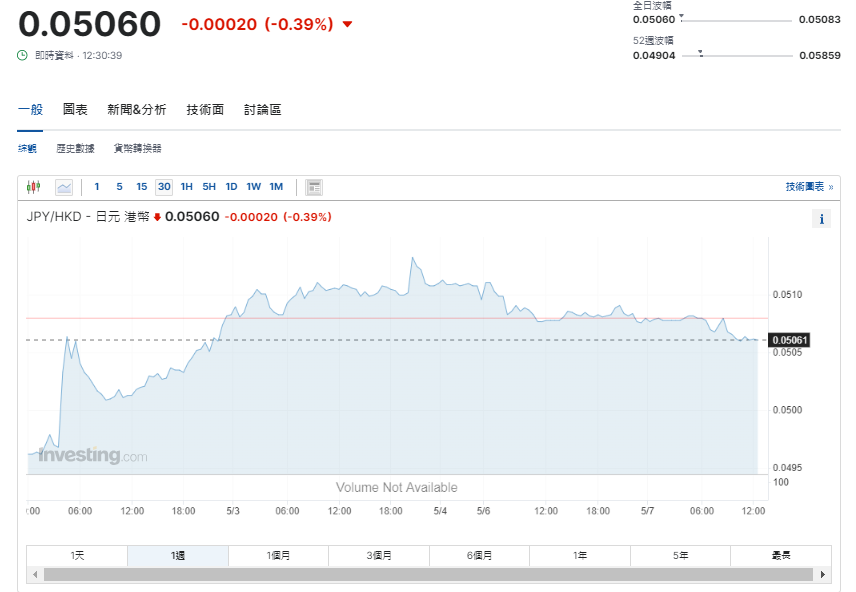This screenshot has width=856, height=592.
Task: Open the 貨幣轉換器 link
Action: click(137, 147)
